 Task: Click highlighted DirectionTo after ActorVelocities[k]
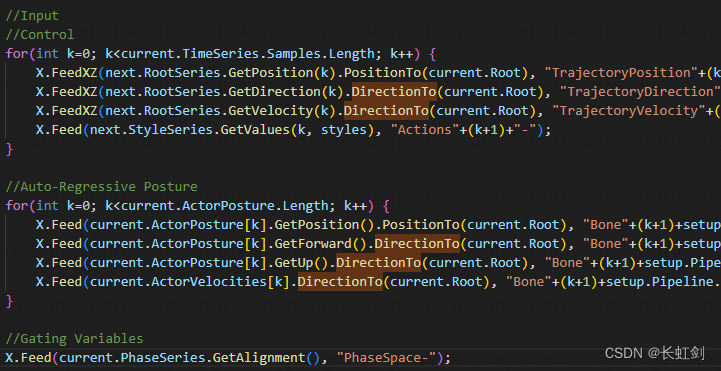[x=340, y=281]
